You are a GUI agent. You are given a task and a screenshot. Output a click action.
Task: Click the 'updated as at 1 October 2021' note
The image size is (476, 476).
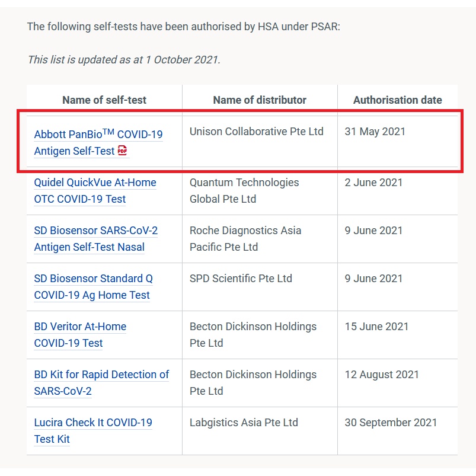[x=124, y=60]
